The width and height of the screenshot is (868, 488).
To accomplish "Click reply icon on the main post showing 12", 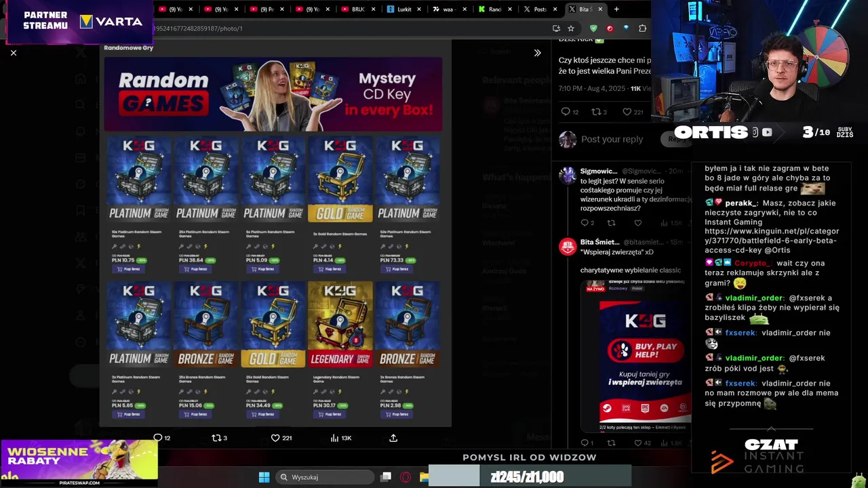I will (x=566, y=112).
